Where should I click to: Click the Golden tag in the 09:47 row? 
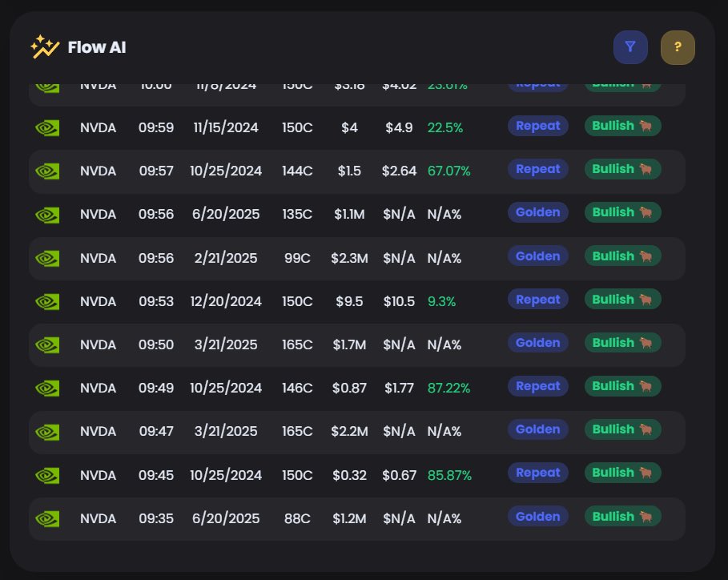538,429
